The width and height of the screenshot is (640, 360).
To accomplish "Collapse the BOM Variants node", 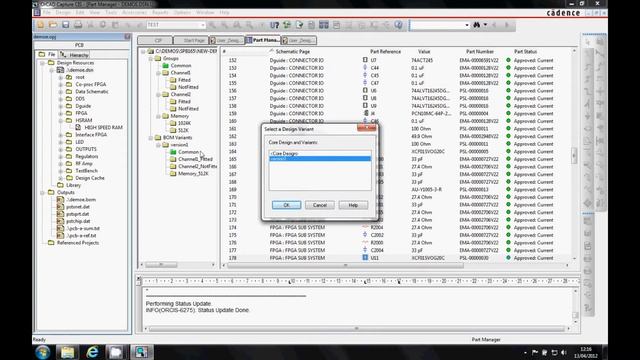I will tap(151, 138).
